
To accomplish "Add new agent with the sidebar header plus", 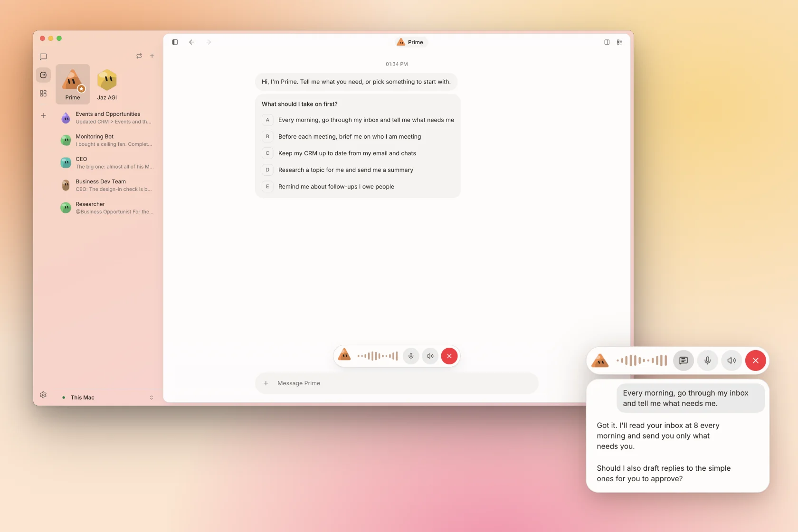I will point(152,56).
